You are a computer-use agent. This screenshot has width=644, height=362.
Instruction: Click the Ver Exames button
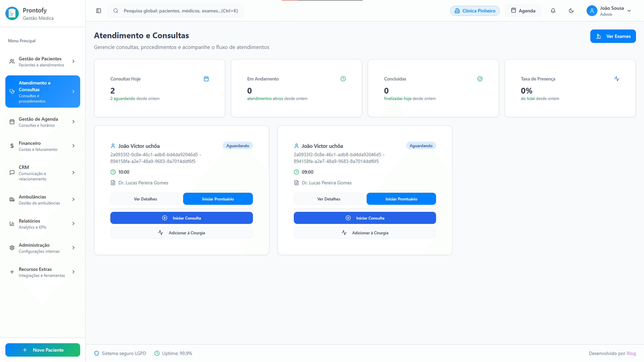coord(613,36)
